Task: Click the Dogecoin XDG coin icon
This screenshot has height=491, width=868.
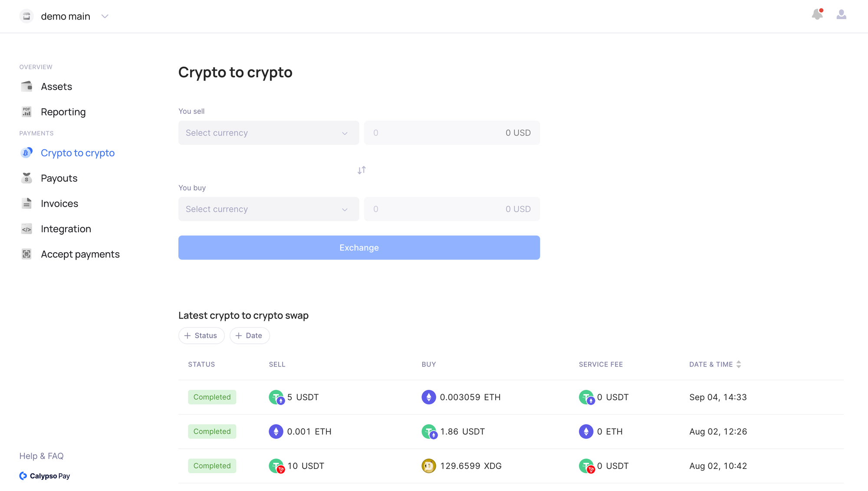Action: point(429,466)
